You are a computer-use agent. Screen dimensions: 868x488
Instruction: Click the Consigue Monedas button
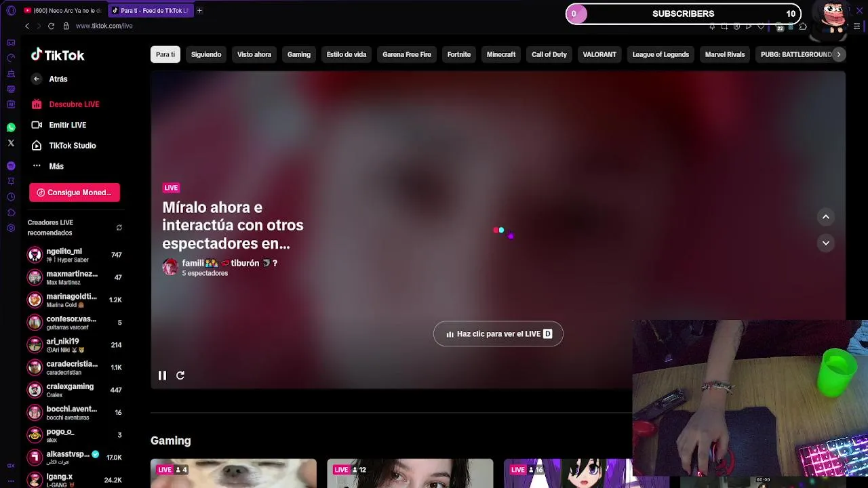tap(75, 192)
